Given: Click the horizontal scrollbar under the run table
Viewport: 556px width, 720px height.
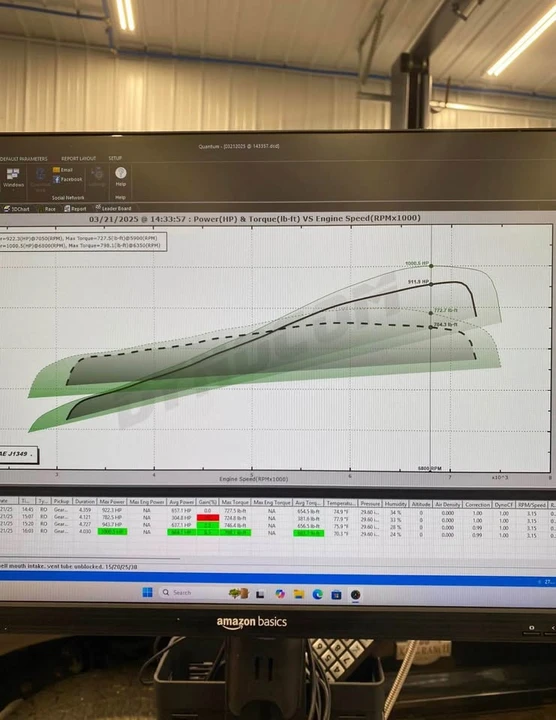Looking at the screenshot, I should tap(90, 559).
